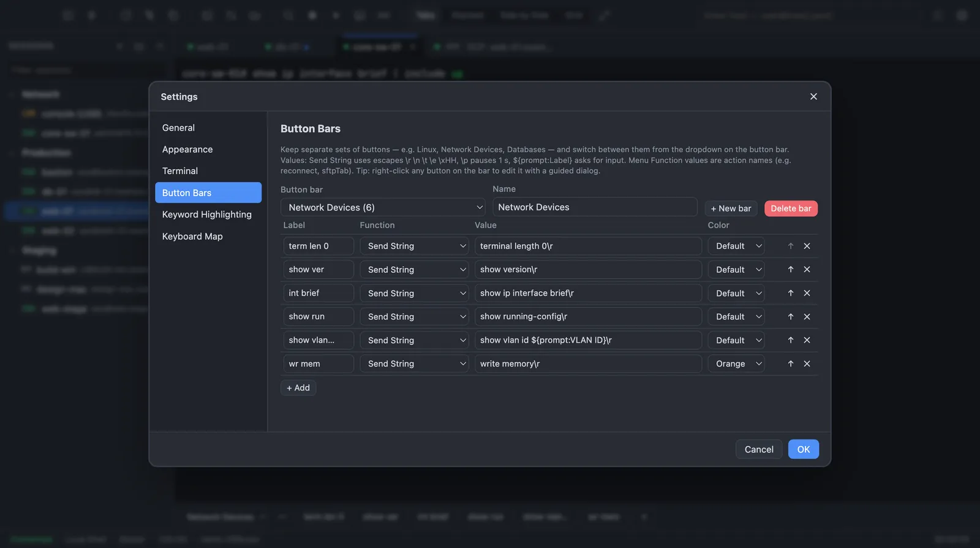Viewport: 980px width, 548px height.
Task: Click the 'write memory\r' value field
Action: pyautogui.click(x=588, y=364)
